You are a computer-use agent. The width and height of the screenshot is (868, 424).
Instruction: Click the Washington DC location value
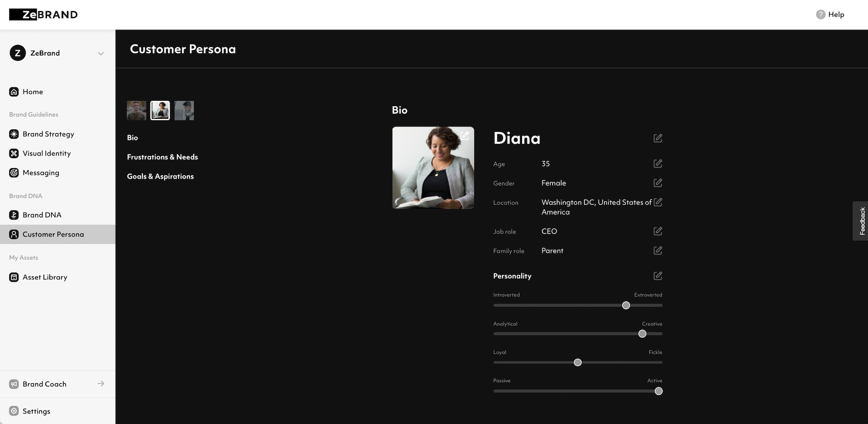(597, 207)
